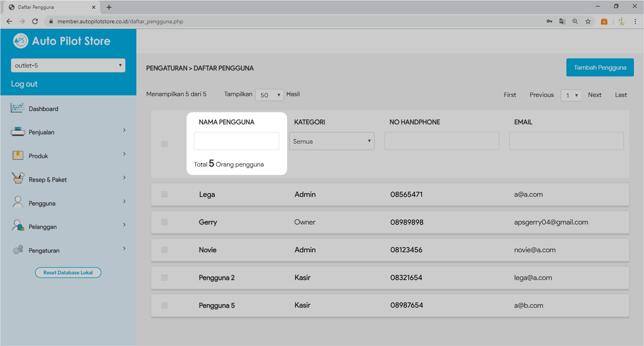
Task: Open the Tampilkan 50 results dropdown
Action: 269,95
